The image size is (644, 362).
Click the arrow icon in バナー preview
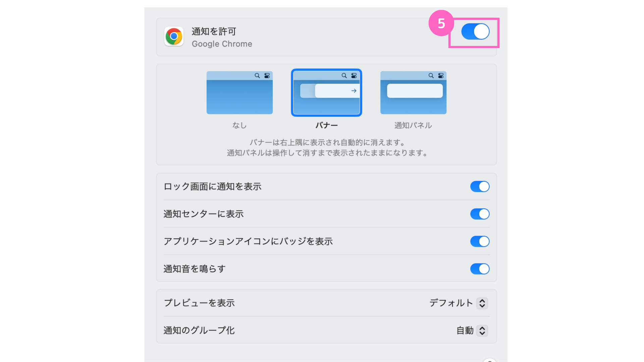click(x=354, y=91)
